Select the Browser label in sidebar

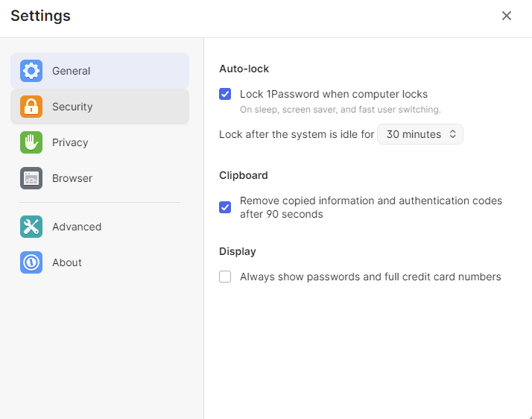72,178
